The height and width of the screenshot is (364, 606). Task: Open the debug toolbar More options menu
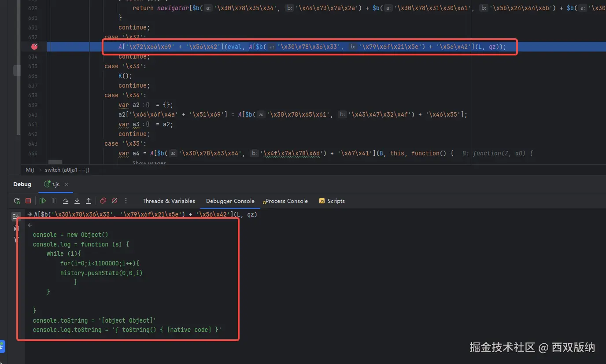pos(126,201)
